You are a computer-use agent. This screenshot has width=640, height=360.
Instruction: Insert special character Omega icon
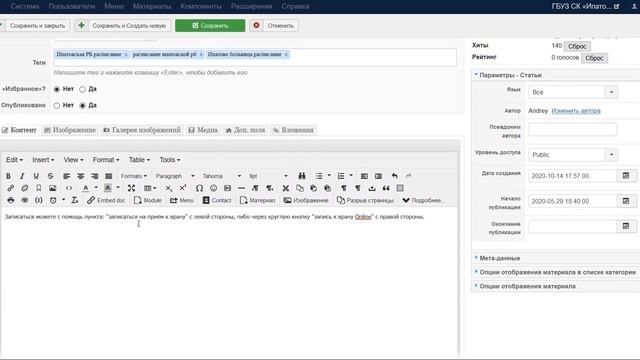point(199,188)
